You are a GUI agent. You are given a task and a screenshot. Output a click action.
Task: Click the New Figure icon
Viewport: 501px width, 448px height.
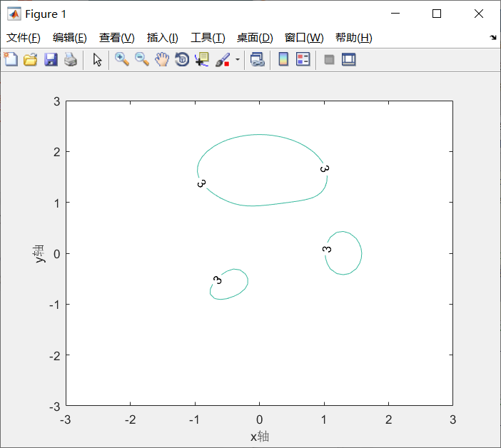pos(11,59)
